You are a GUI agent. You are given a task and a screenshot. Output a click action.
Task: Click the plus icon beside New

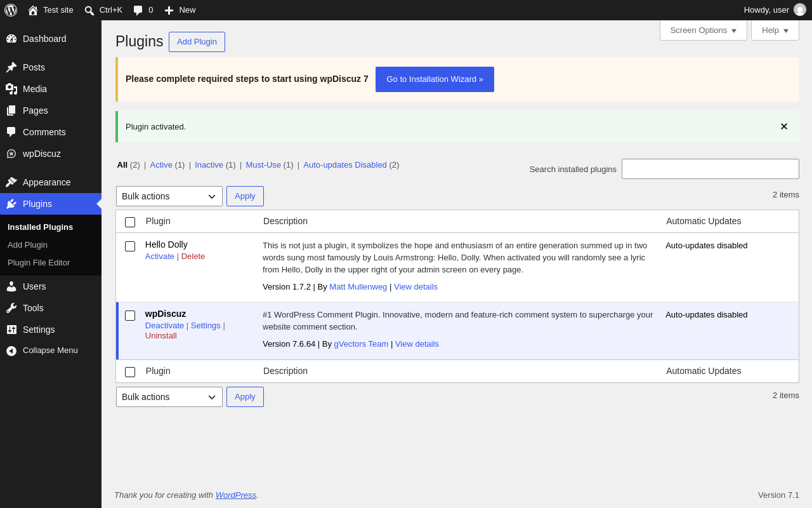[x=169, y=10]
